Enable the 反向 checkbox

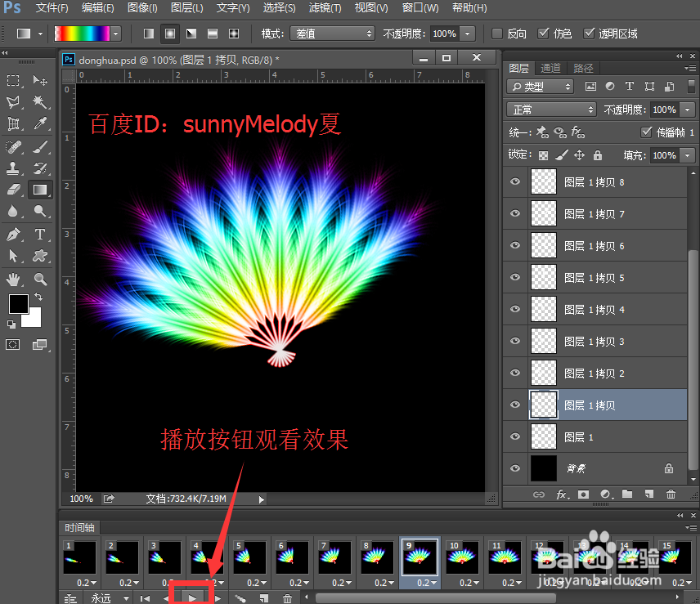pos(497,34)
